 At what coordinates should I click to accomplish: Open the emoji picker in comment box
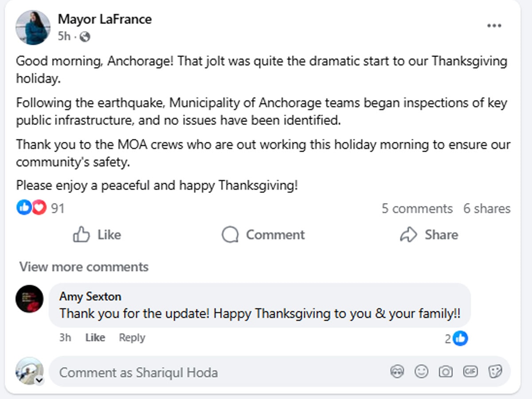pyautogui.click(x=421, y=372)
